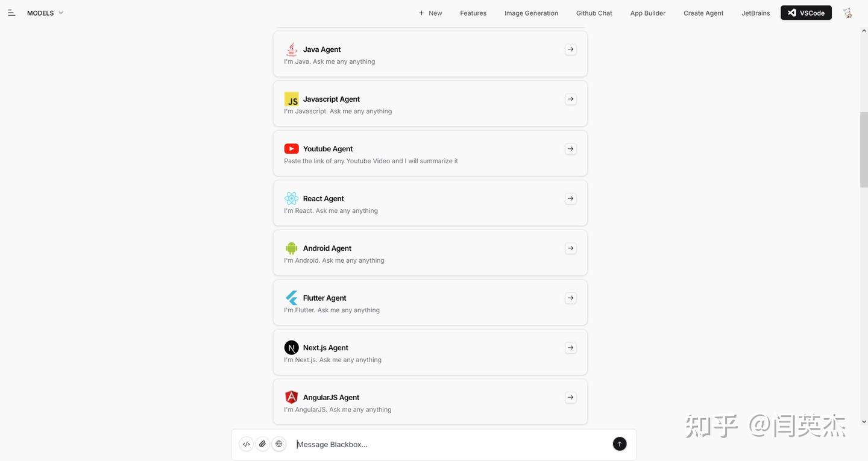The height and width of the screenshot is (461, 868).
Task: Click the Flutter logo icon
Action: (291, 298)
